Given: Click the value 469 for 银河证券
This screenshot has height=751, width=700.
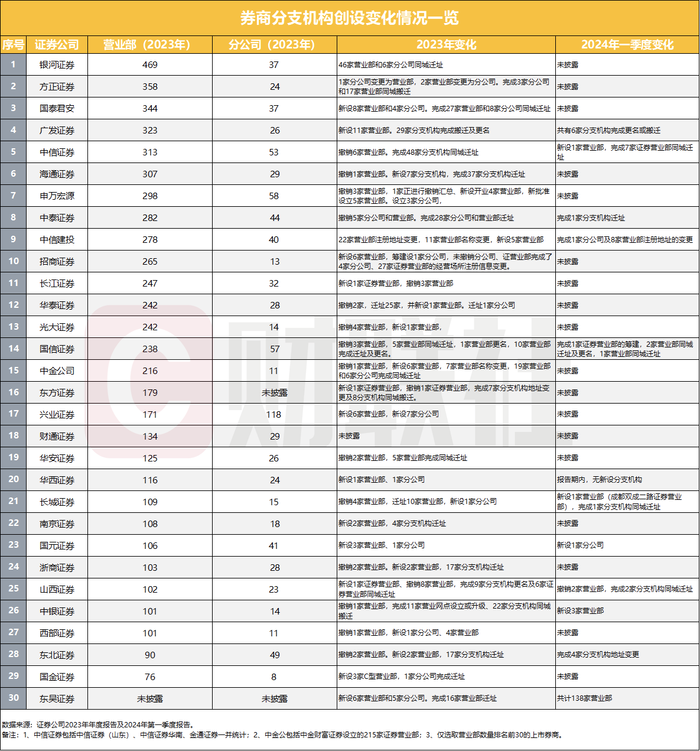Looking at the screenshot, I should (150, 65).
